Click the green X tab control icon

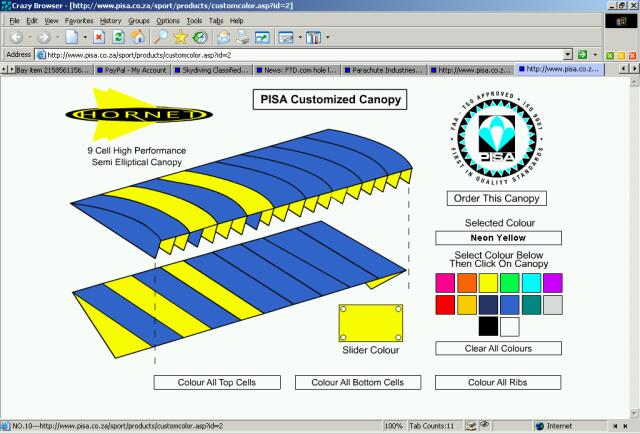click(610, 56)
